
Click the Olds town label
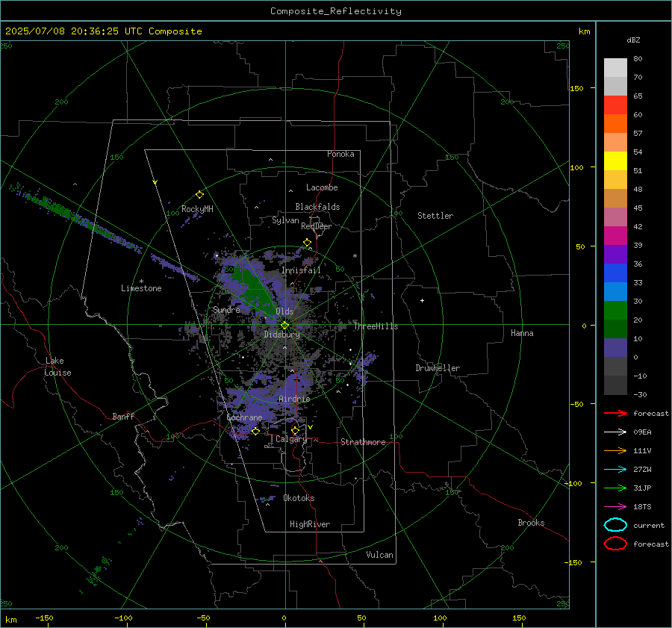(x=284, y=311)
